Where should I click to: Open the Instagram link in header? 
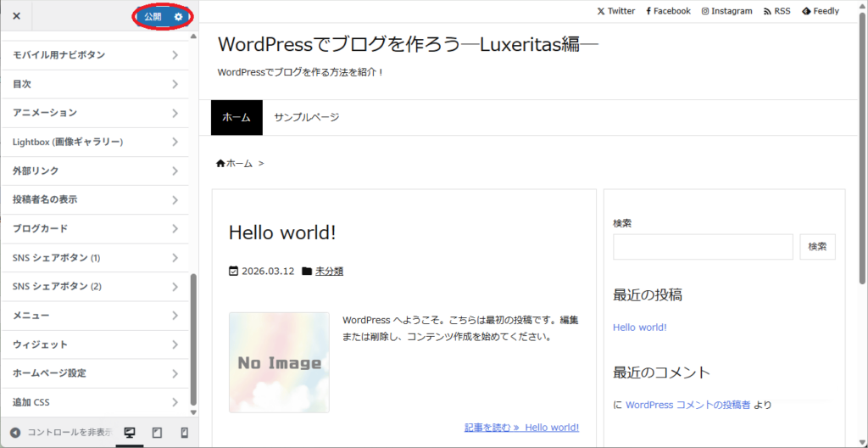[x=726, y=11]
